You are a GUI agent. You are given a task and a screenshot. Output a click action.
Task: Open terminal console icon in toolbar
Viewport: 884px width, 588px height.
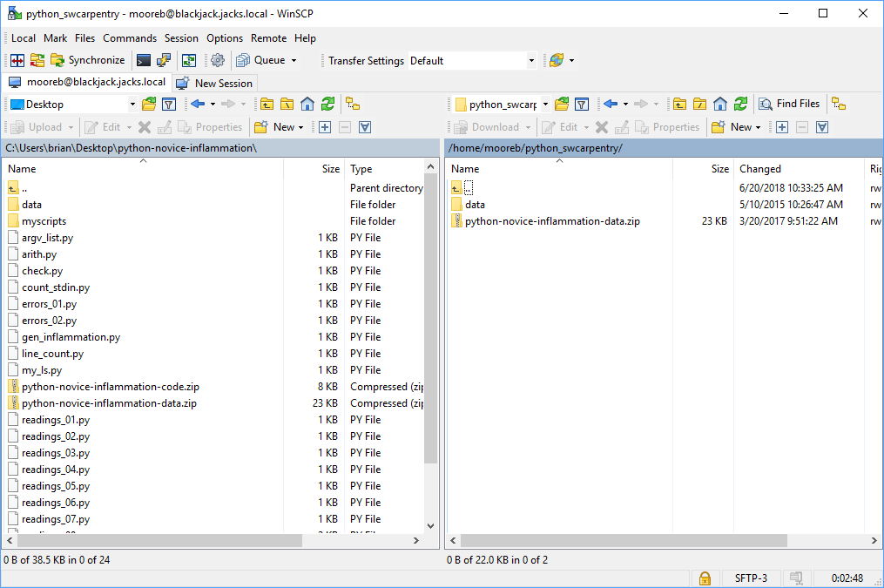pyautogui.click(x=144, y=60)
